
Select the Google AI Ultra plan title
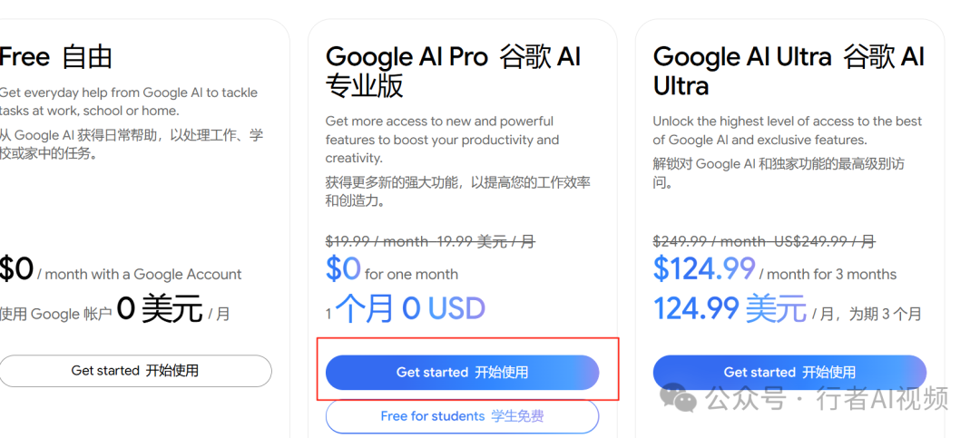coord(789,71)
